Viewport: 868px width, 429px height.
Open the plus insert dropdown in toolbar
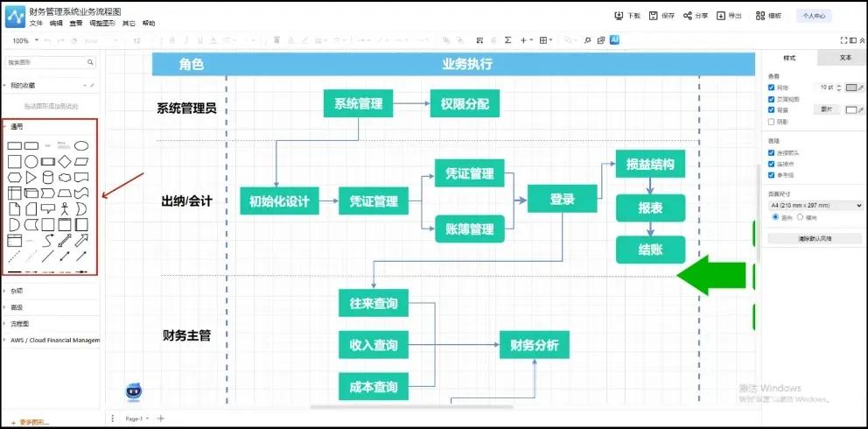pyautogui.click(x=526, y=40)
